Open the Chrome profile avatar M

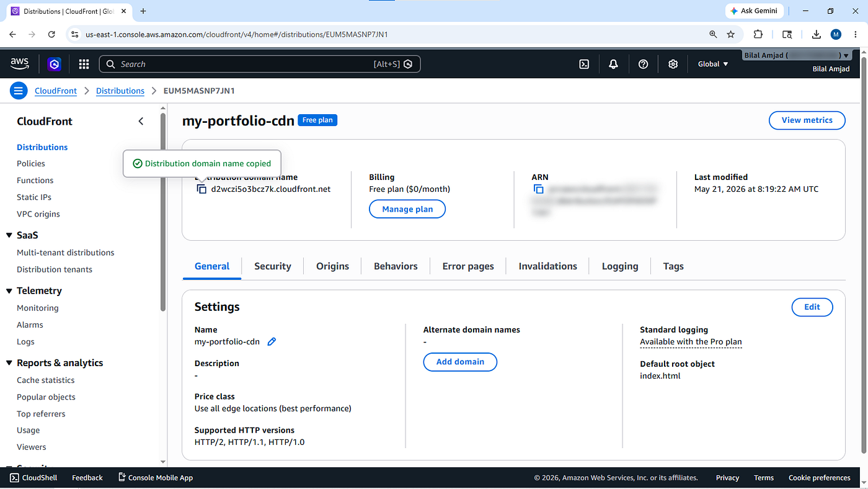pyautogui.click(x=836, y=34)
